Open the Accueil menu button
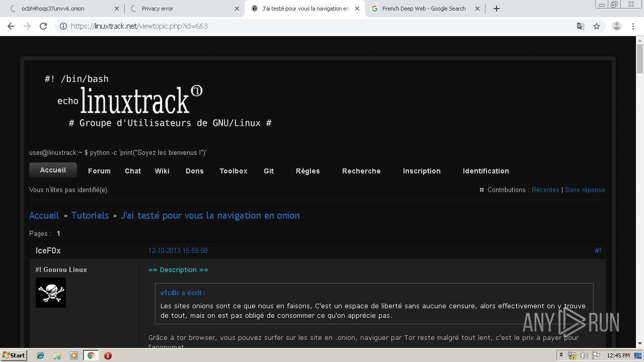 point(53,170)
